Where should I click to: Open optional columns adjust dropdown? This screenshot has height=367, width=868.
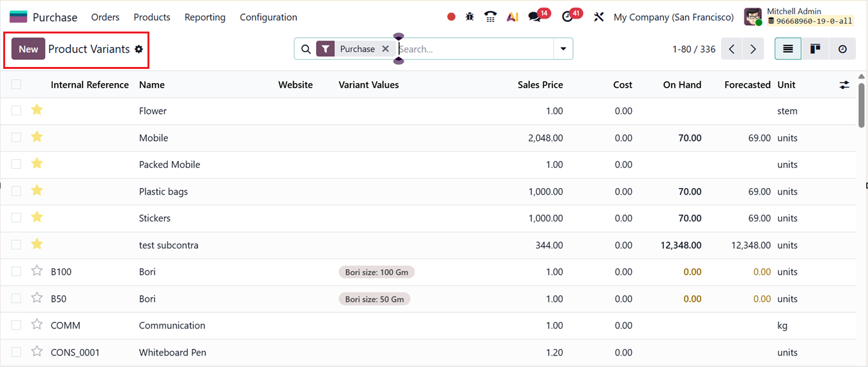tap(844, 84)
